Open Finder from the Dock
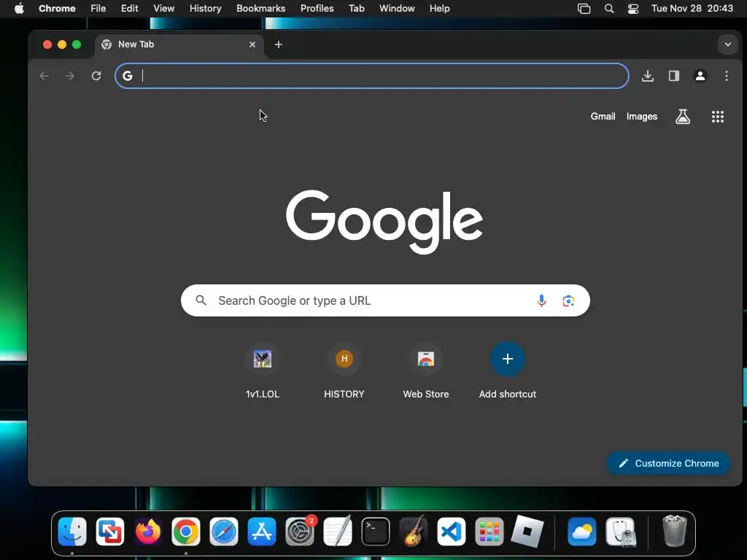Image resolution: width=747 pixels, height=560 pixels. coord(72,532)
